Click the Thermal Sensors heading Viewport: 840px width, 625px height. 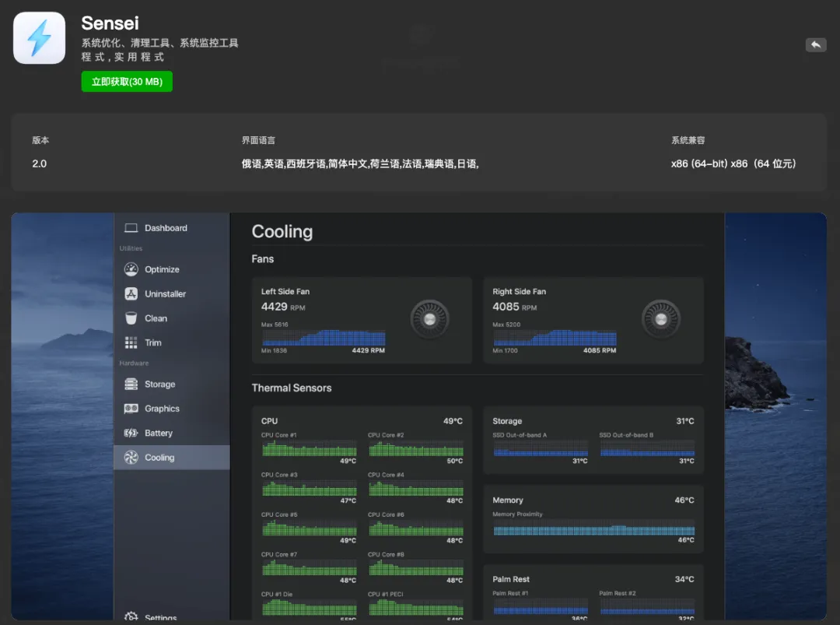pos(292,388)
